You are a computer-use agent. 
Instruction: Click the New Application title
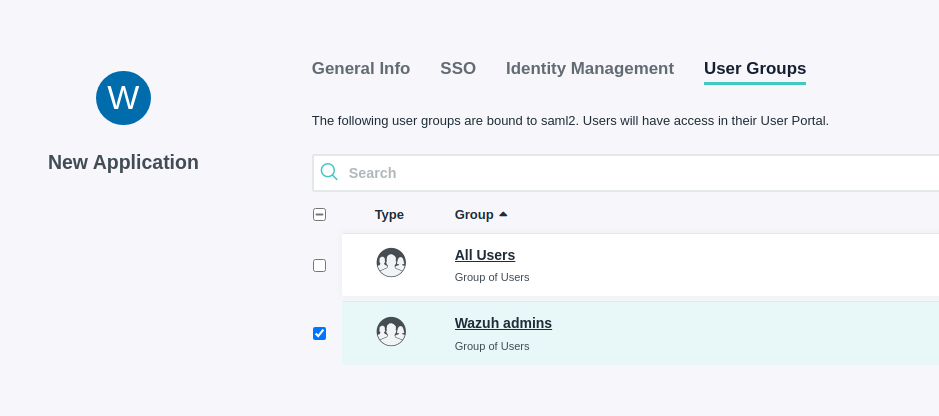click(123, 162)
